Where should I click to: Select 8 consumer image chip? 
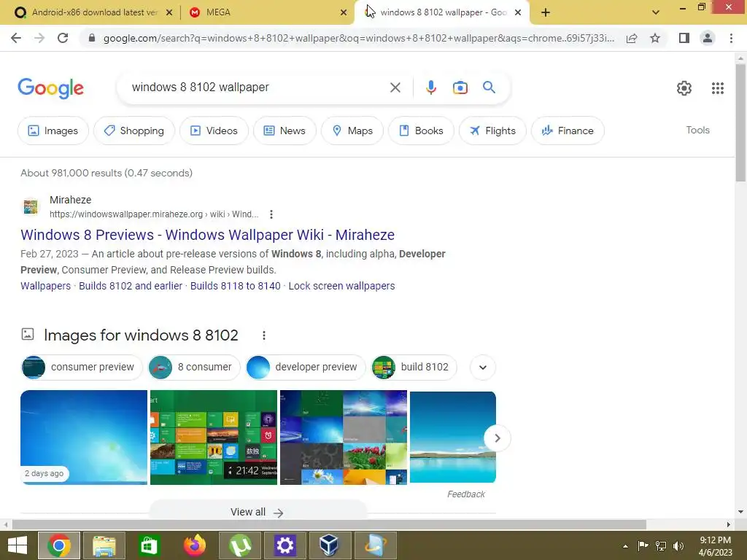pos(194,367)
